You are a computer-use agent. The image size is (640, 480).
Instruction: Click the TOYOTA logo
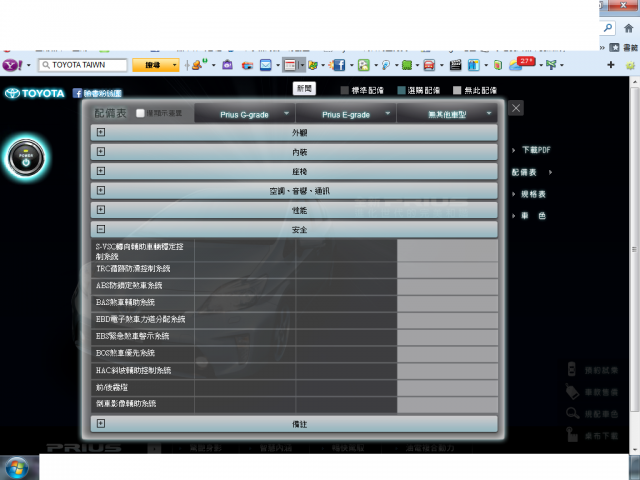click(x=35, y=93)
